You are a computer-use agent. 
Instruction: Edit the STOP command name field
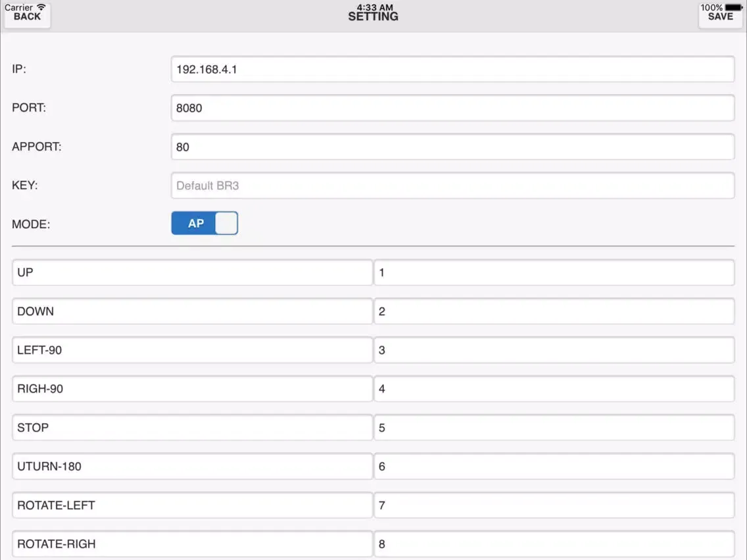pos(192,427)
